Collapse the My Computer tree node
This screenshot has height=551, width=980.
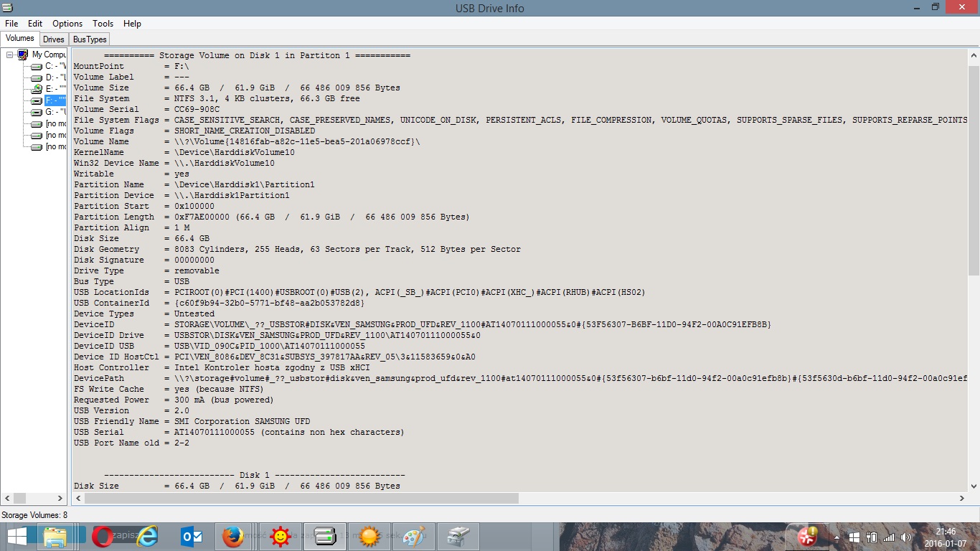(x=10, y=55)
